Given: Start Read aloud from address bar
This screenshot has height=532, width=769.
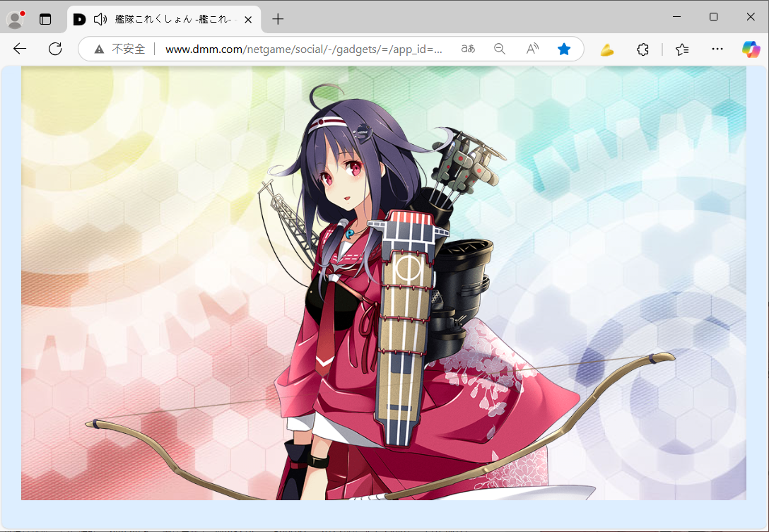Looking at the screenshot, I should [532, 49].
